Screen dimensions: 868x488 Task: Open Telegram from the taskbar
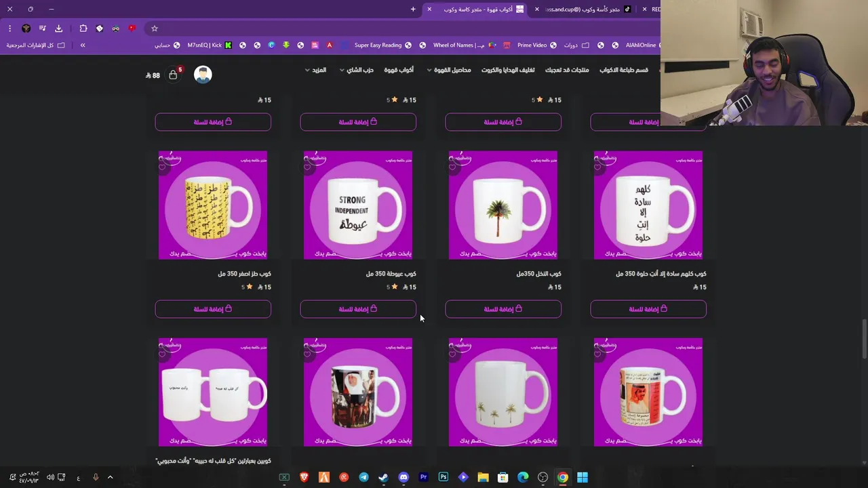coord(364,477)
